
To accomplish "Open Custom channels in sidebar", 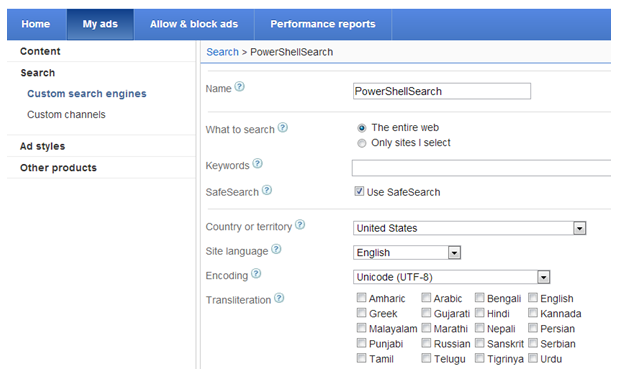I will 66,114.
